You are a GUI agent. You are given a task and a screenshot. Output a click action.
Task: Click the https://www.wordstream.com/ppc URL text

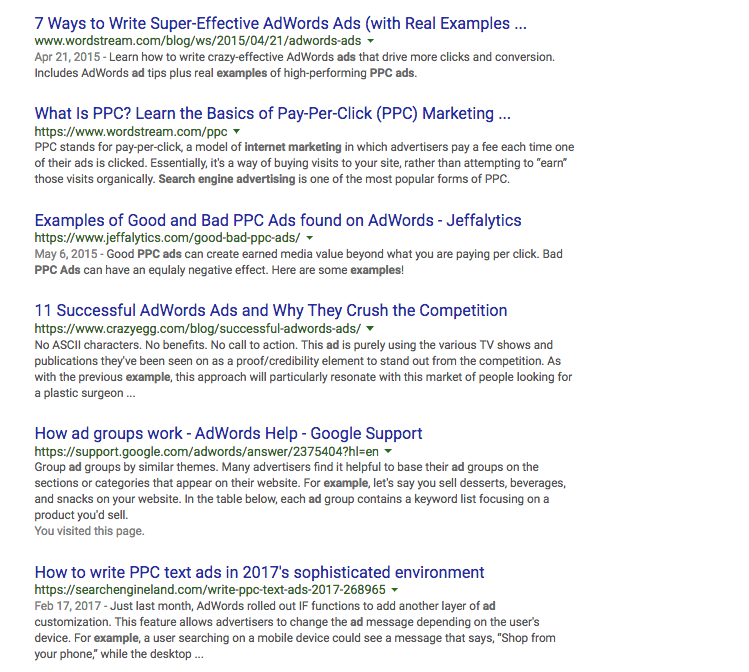[131, 131]
